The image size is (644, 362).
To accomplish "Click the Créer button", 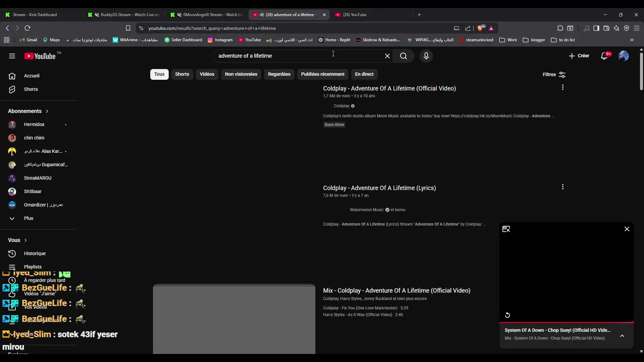I will point(579,56).
